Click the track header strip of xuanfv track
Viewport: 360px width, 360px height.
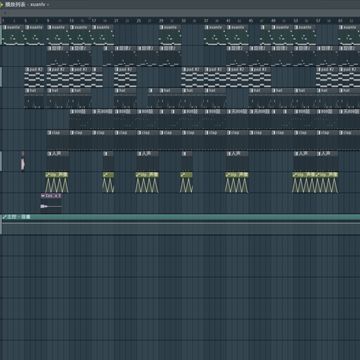1,35
